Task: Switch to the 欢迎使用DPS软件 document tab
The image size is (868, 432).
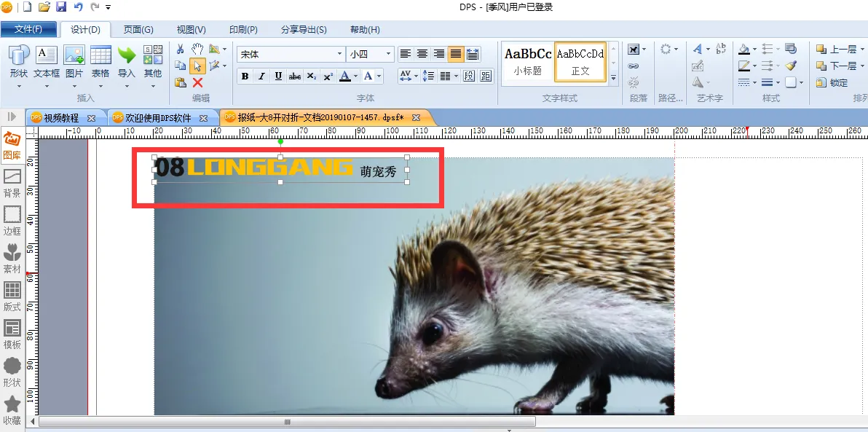Action: pos(158,117)
